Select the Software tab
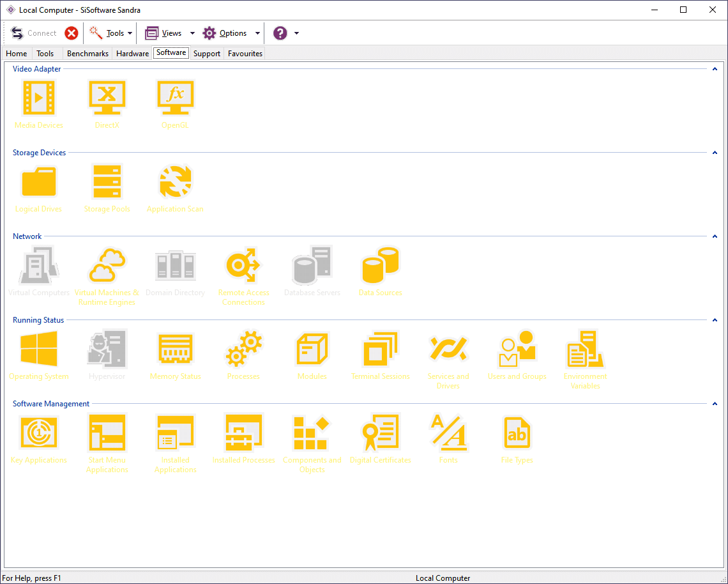Viewport: 728px width, 584px height. tap(171, 52)
